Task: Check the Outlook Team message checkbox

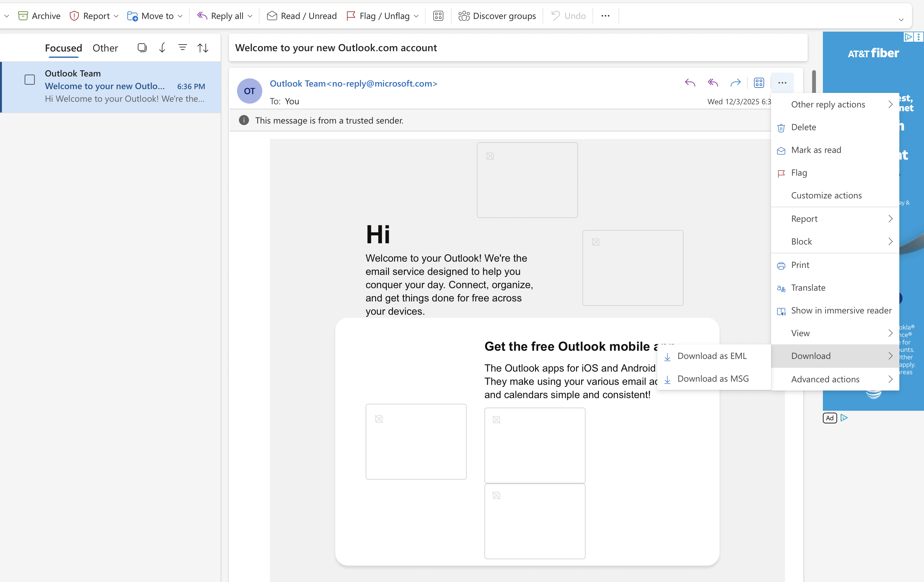Action: 30,80
